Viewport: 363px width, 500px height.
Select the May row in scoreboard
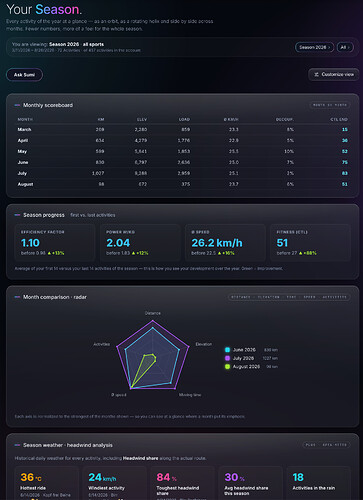tap(182, 151)
